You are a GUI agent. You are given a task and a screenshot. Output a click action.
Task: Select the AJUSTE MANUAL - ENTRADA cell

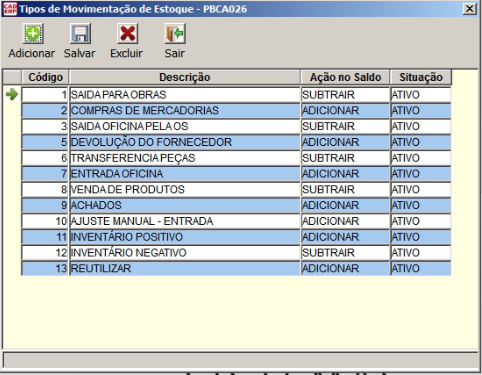click(x=185, y=221)
